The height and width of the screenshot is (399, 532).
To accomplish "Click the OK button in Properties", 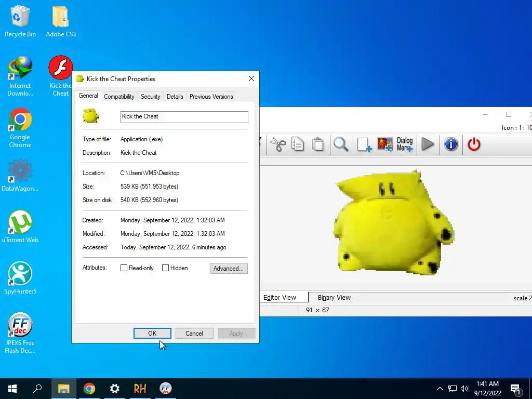I will click(152, 334).
